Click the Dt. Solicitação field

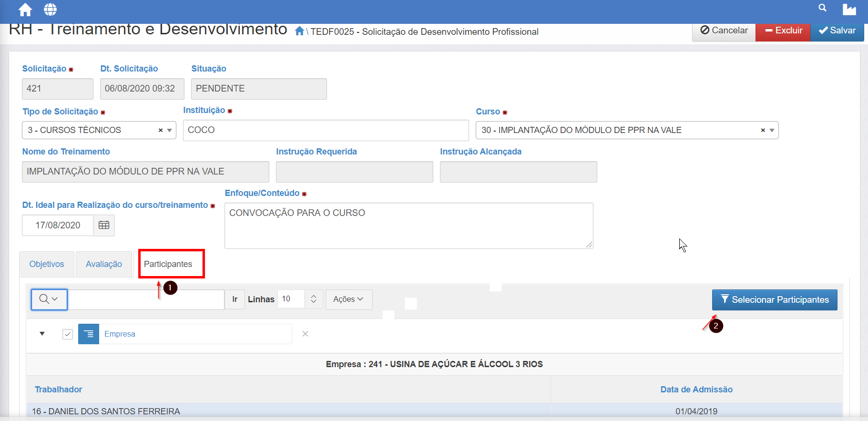142,89
